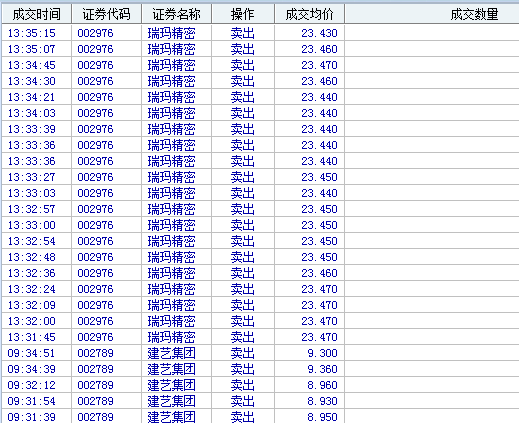Select the 证券名称 column header

(x=176, y=14)
